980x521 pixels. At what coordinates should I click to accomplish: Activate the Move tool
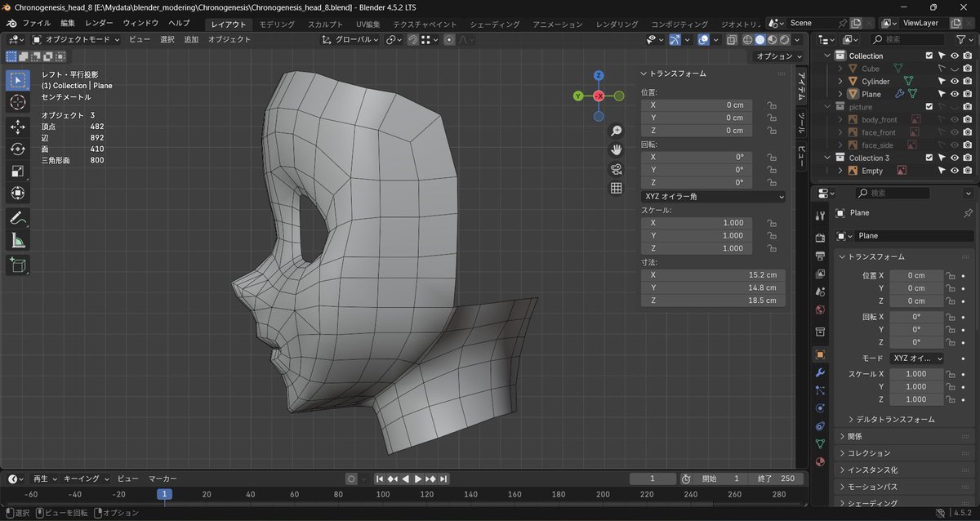click(x=18, y=127)
